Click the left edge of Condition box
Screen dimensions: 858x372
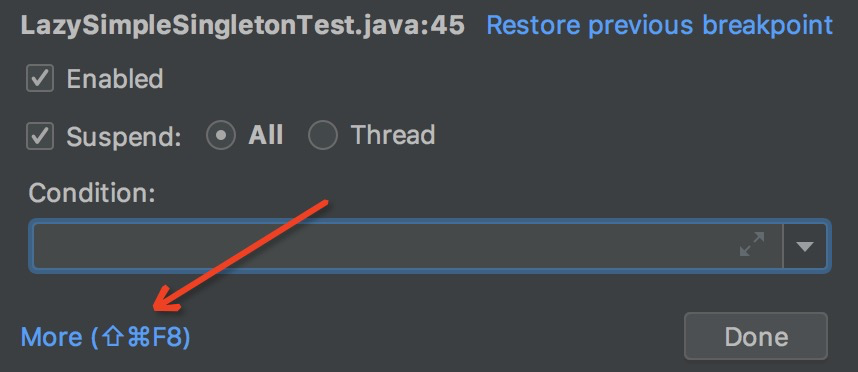[x=34, y=246]
